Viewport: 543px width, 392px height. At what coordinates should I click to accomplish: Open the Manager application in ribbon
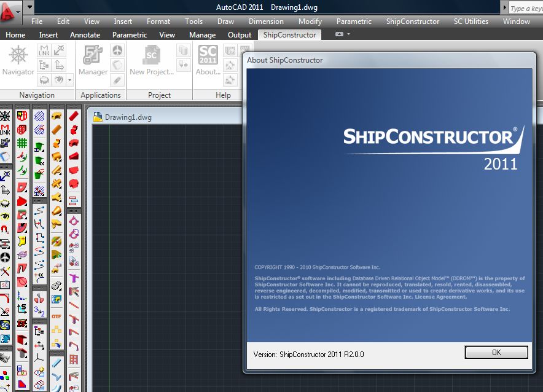coord(93,61)
